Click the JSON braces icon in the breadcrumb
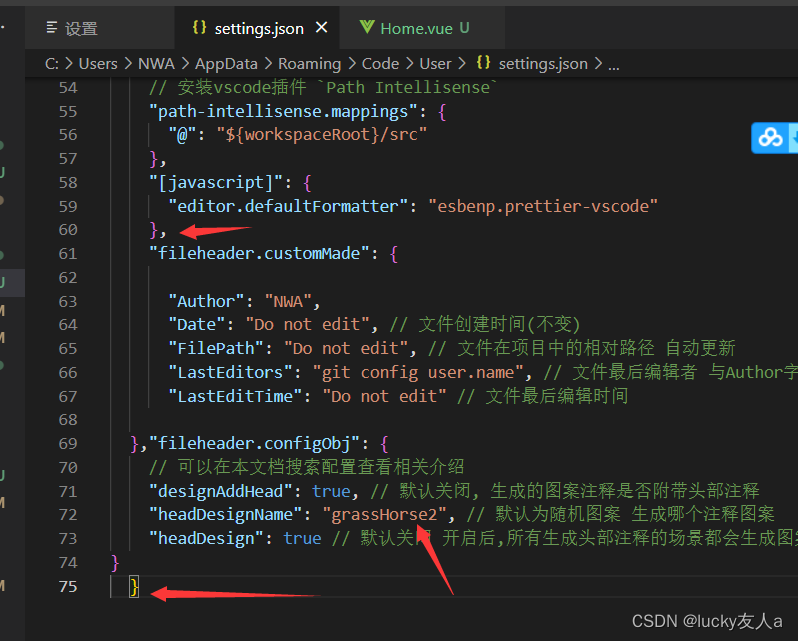 (483, 63)
